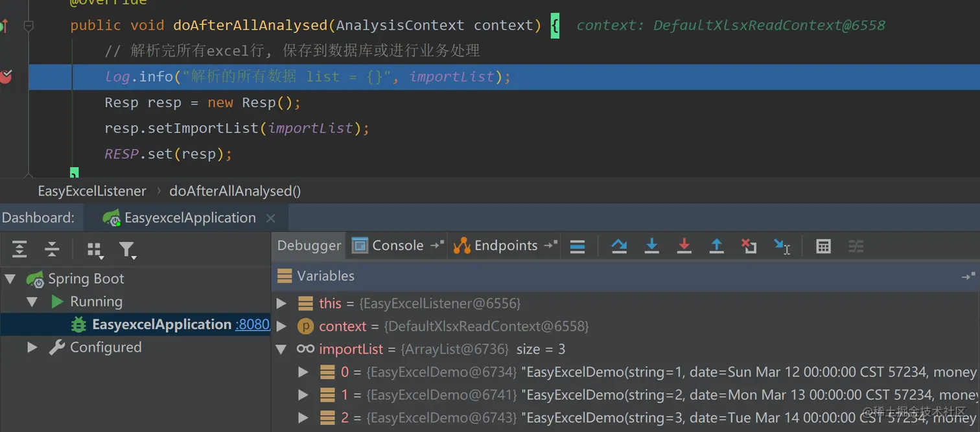This screenshot has width=980, height=432.
Task: Switch to the Debugger tab
Action: click(309, 245)
